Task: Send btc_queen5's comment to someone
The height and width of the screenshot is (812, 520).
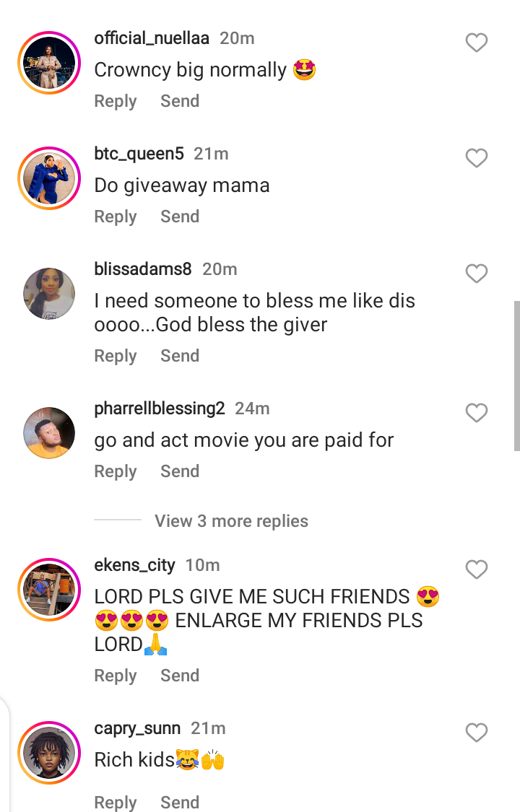Action: coord(180,217)
